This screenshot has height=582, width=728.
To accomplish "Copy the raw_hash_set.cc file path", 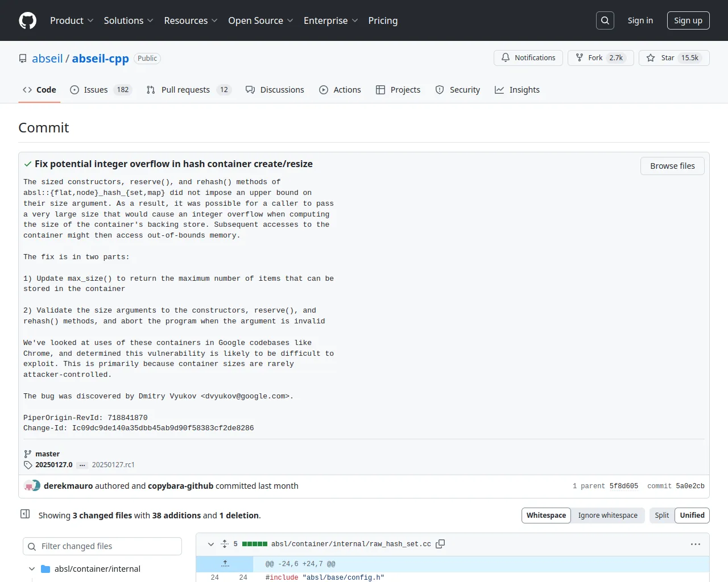I will (x=440, y=544).
